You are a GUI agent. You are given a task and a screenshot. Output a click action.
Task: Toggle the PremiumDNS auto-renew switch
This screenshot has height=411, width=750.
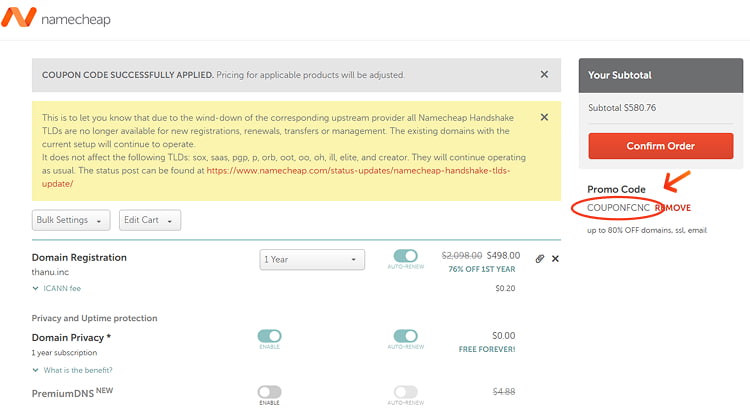(406, 392)
